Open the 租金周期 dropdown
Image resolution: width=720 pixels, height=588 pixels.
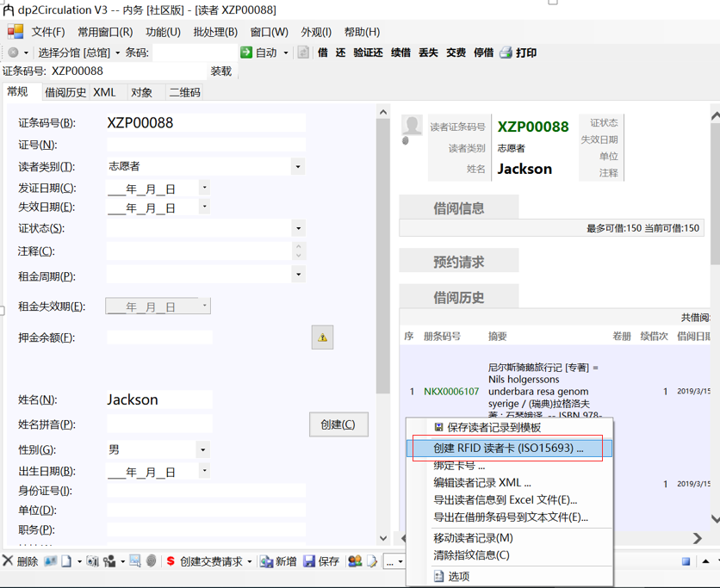coord(299,275)
